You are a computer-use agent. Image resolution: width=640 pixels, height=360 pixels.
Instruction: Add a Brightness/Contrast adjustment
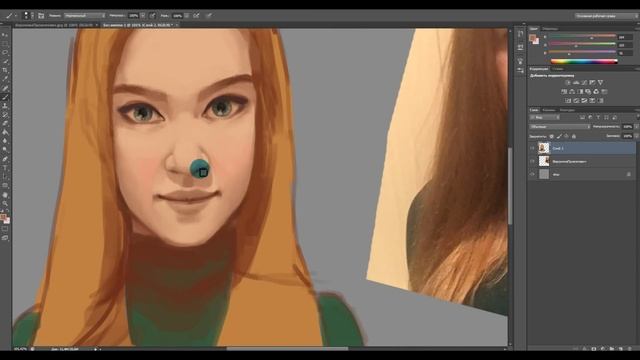[568, 83]
